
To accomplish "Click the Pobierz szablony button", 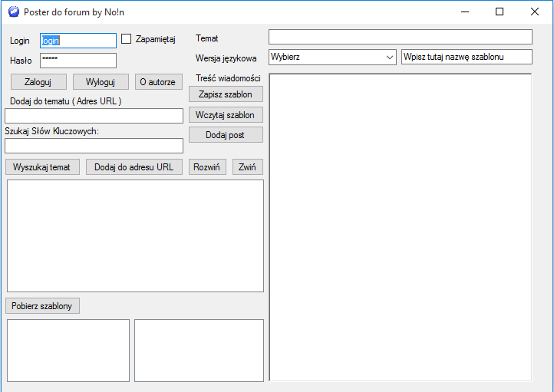I will coord(42,306).
